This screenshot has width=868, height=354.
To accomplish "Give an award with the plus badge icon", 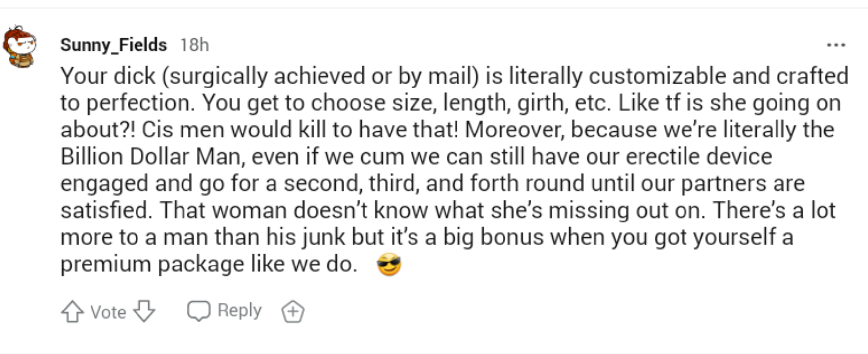I will (293, 312).
